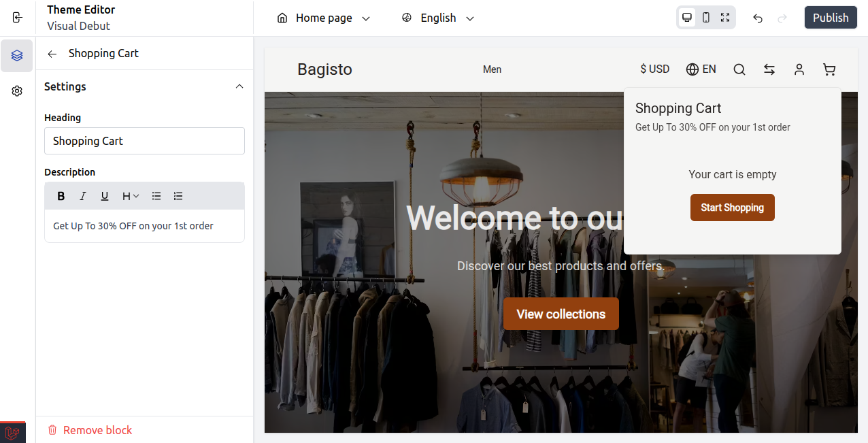Open the Men category menu
Screen dimensions: 868x443
click(x=492, y=69)
